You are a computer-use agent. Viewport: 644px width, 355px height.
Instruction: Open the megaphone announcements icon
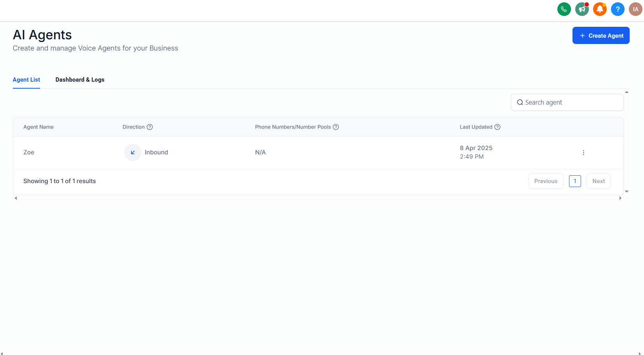(582, 9)
